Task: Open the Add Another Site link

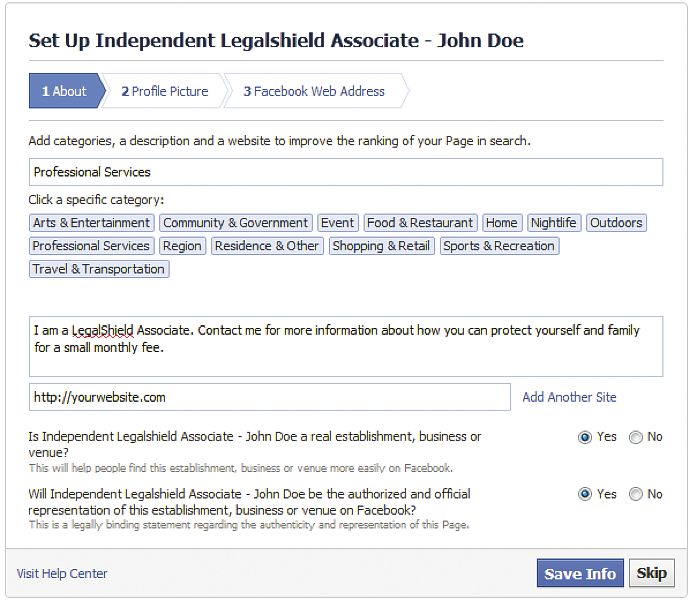Action: tap(569, 397)
